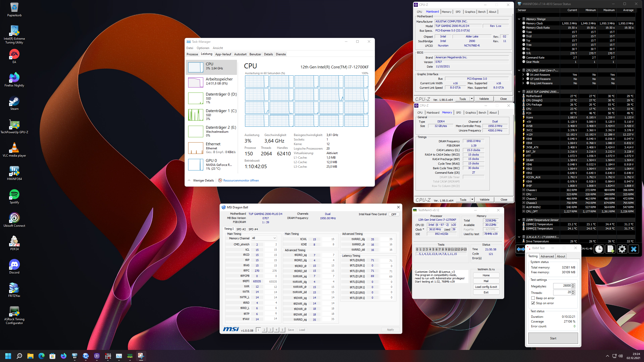Decrease Threads with the down stepper arrow
Screen dimensions: 644x362
[x=573, y=294]
